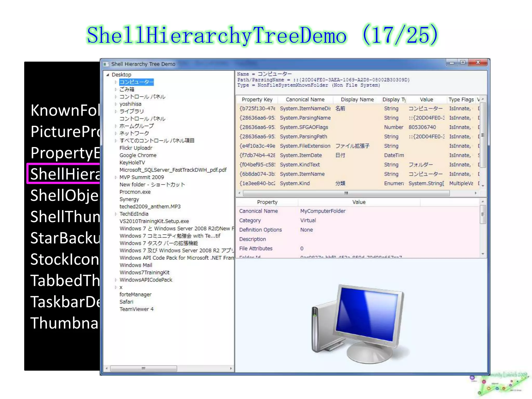The width and height of the screenshot is (532, 399).
Task: Select コンピューター in the tree
Action: click(136, 82)
